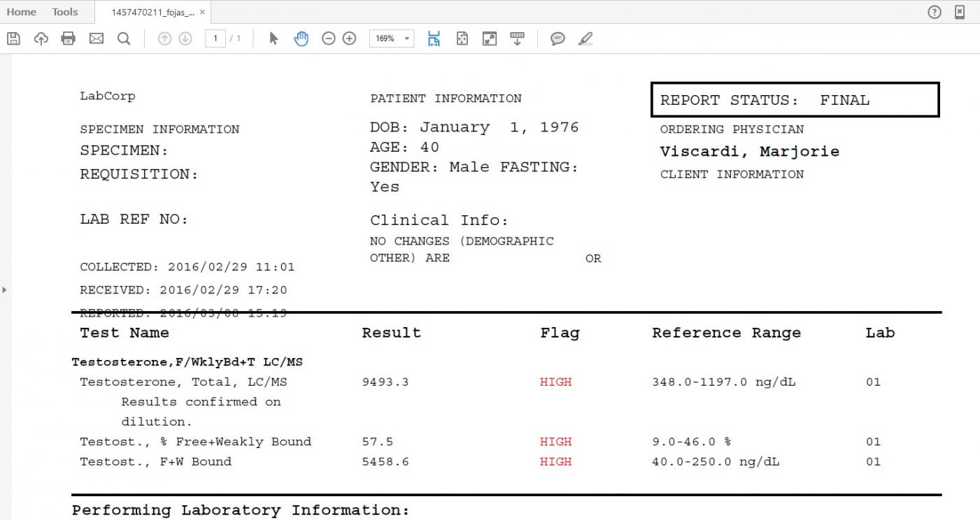The image size is (980, 520).
Task: Switch to full screen mode
Action: (490, 39)
